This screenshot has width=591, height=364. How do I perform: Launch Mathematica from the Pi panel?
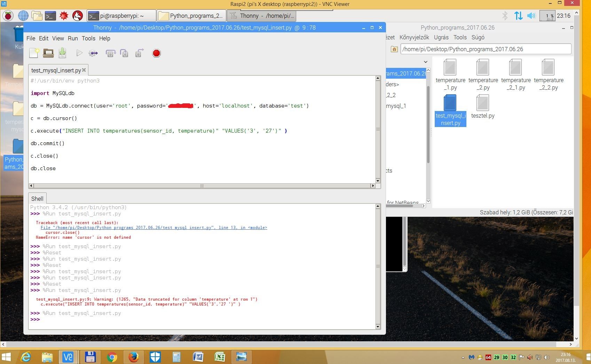tap(64, 16)
